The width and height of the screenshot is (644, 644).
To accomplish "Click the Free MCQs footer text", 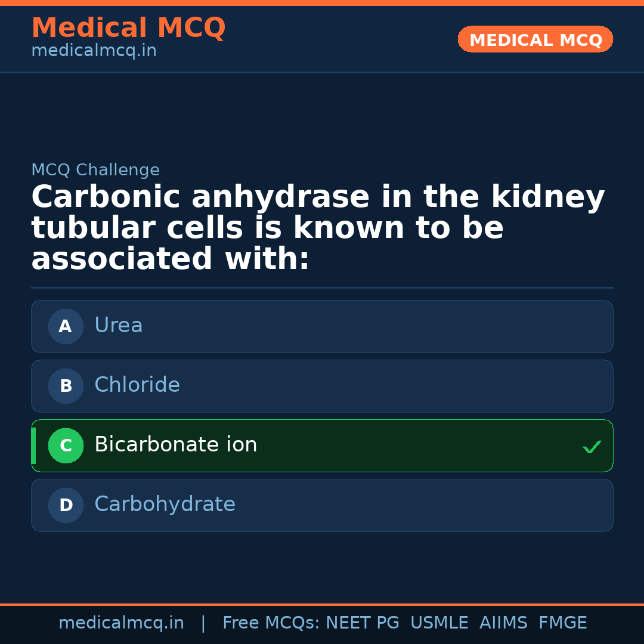I will tap(271, 623).
